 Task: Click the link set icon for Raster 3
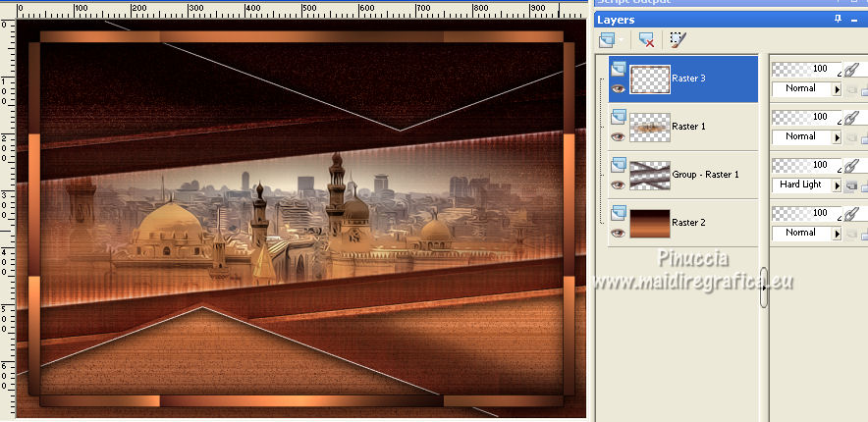click(x=850, y=69)
